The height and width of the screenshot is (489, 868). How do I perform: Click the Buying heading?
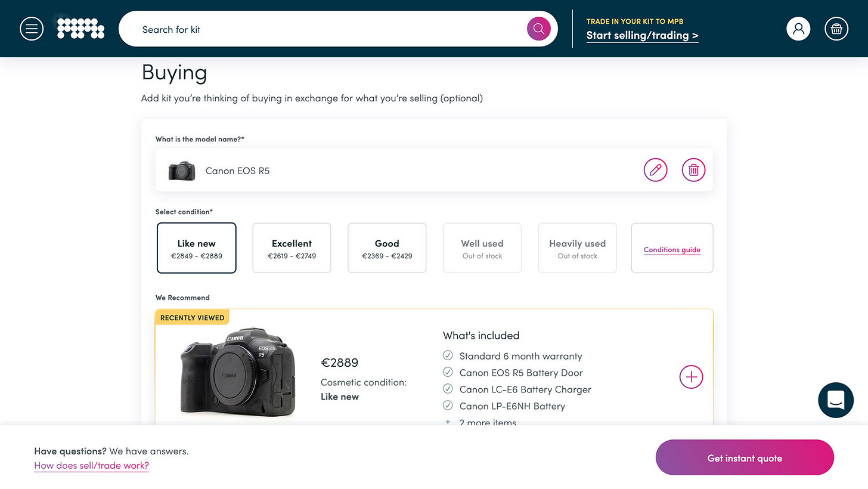(174, 73)
